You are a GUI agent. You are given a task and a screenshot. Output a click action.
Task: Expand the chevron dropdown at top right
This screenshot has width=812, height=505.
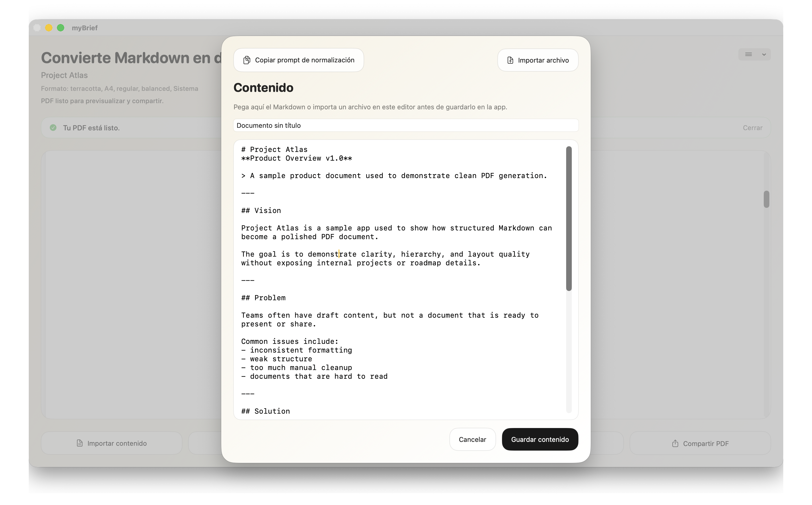764,54
